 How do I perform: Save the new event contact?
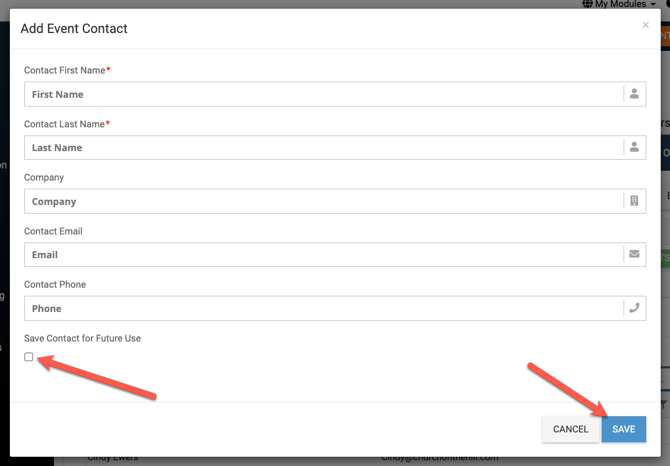pos(623,429)
